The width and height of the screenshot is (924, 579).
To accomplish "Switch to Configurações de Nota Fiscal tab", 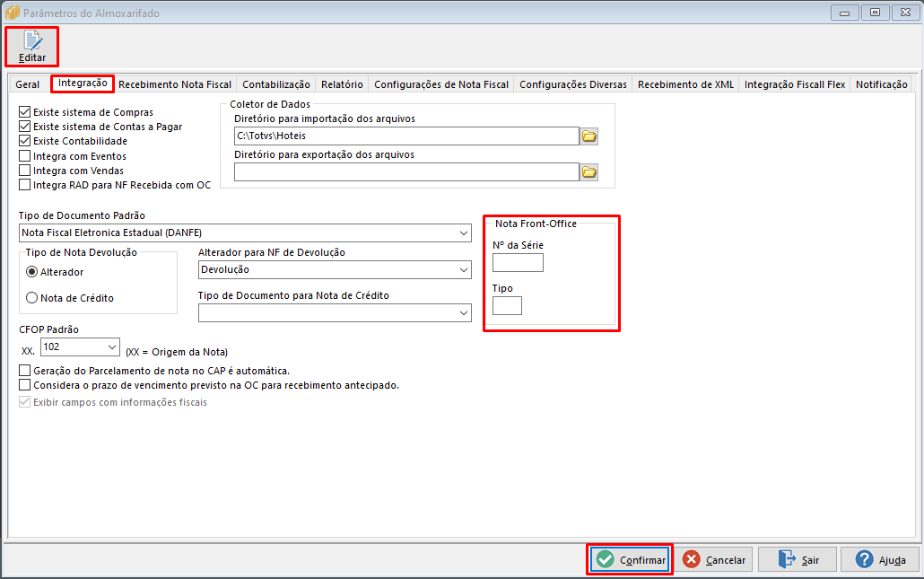I will tap(441, 84).
